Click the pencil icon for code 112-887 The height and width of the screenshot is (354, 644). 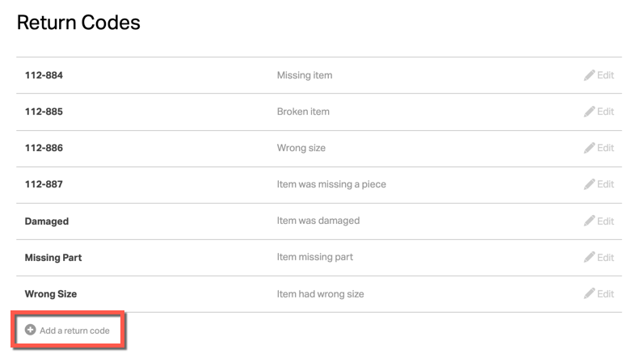(589, 184)
